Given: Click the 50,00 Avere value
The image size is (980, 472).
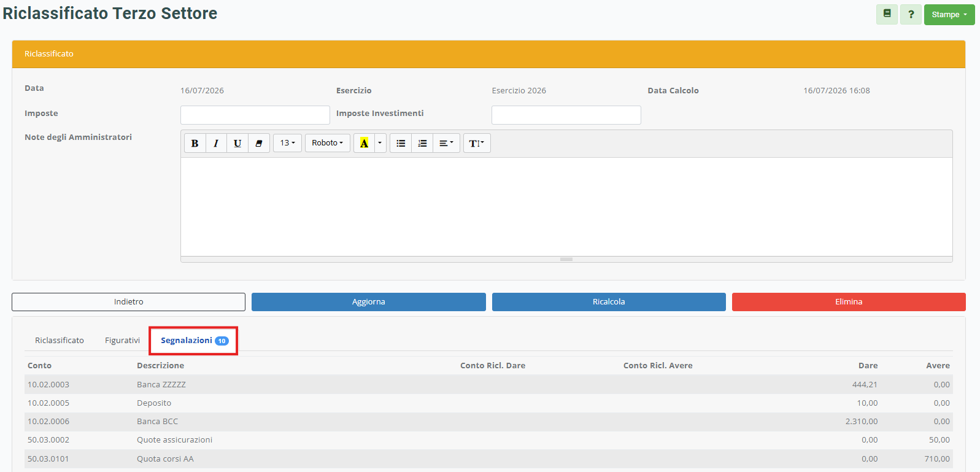Looking at the screenshot, I should [x=939, y=440].
